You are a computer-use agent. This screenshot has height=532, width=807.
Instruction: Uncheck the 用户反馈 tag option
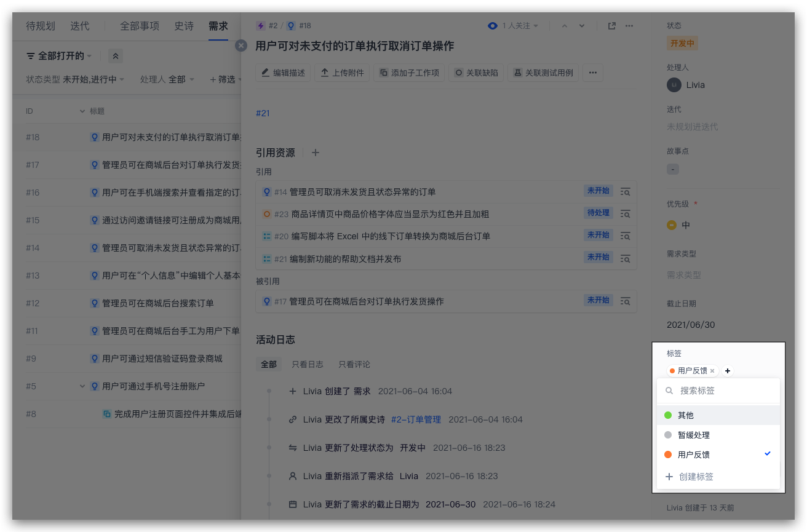point(718,455)
